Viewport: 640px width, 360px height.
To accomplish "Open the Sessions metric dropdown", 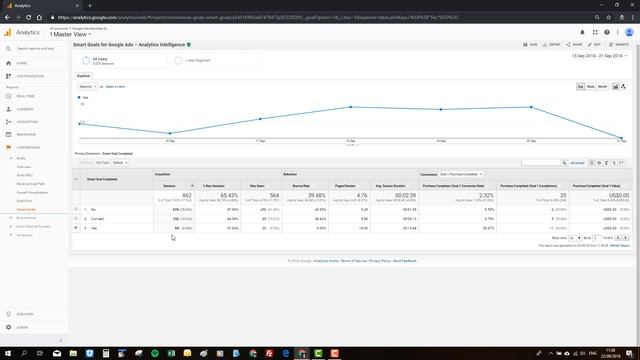I will click(87, 87).
